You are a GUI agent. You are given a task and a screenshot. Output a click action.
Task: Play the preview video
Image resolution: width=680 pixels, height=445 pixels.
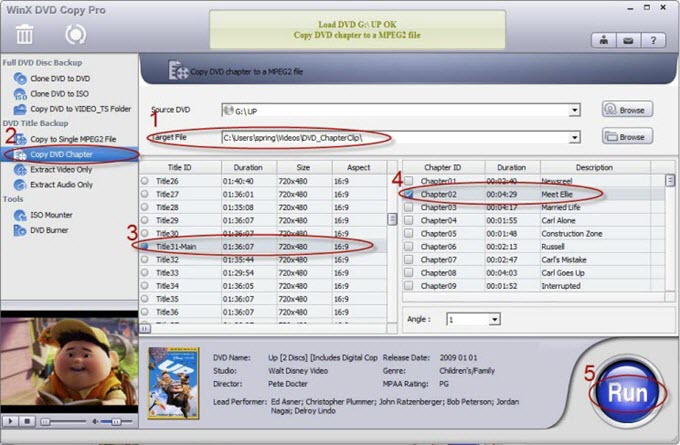click(10, 421)
